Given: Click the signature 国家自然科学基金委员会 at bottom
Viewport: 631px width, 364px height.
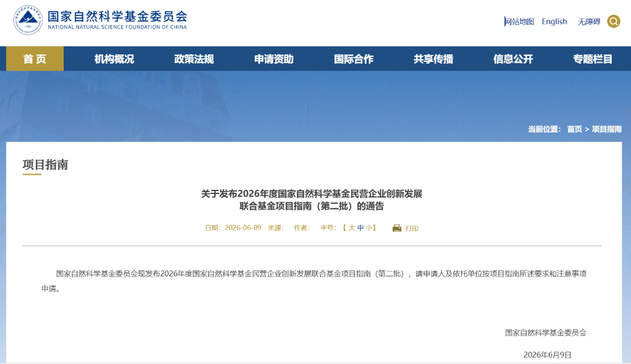Looking at the screenshot, I should pyautogui.click(x=546, y=332).
